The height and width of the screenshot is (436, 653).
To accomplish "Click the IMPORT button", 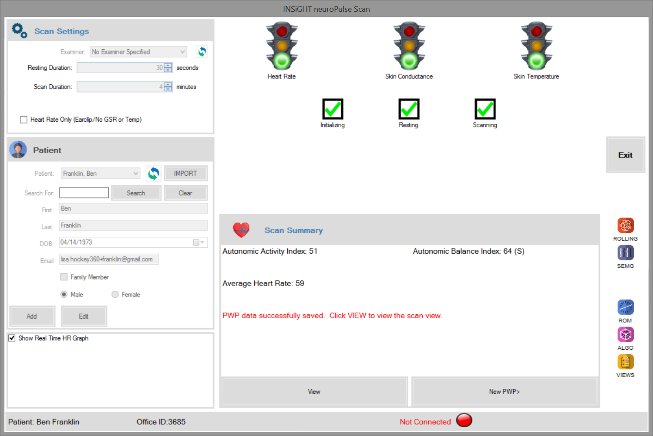I will coord(186,173).
